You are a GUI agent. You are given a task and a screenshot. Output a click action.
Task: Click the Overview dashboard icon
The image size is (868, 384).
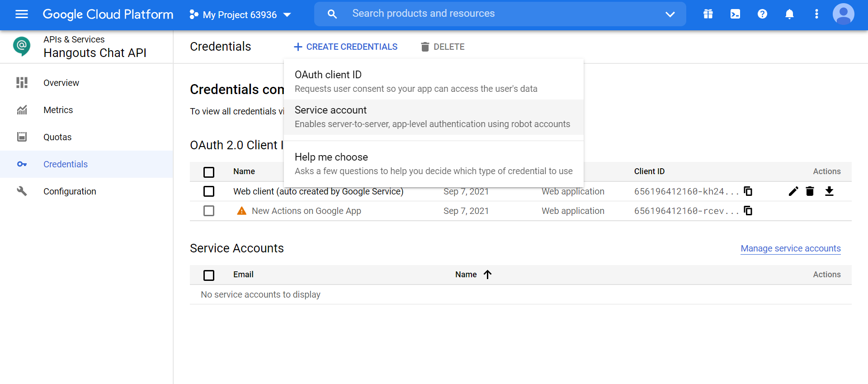pos(22,82)
